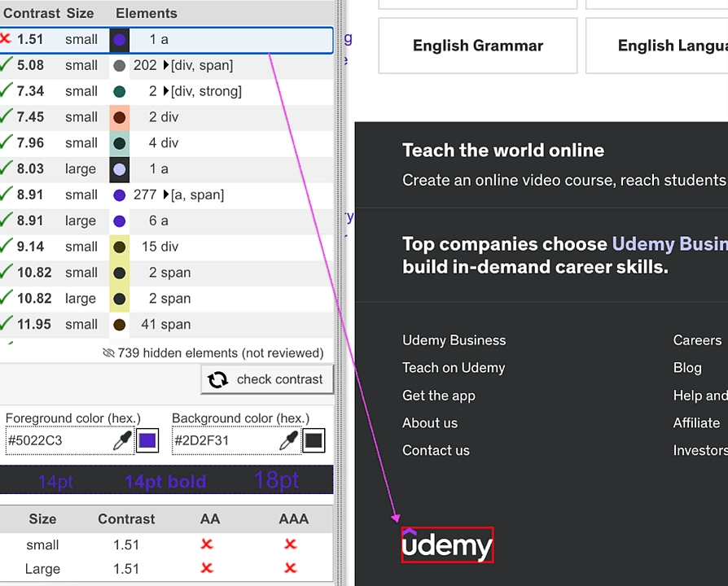The height and width of the screenshot is (586, 728).
Task: Open the English Grammar topic button
Action: 478,46
